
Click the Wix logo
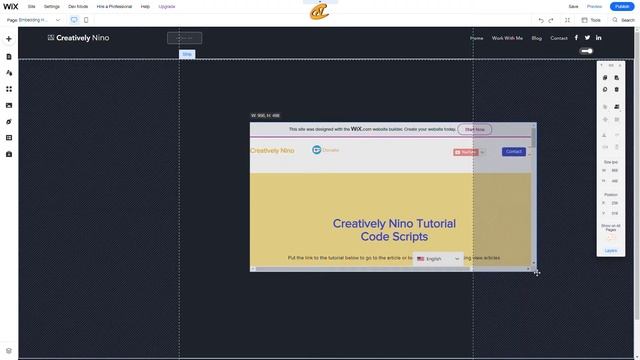(11, 7)
